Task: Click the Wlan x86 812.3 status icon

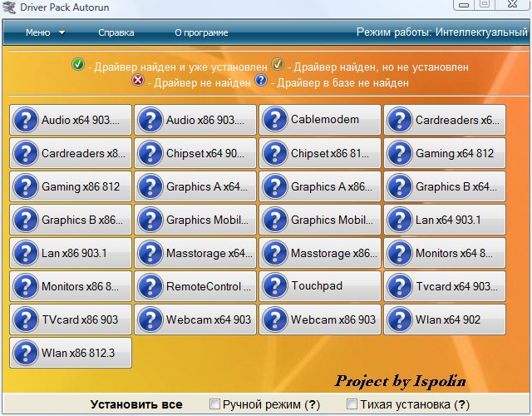Action: (x=25, y=354)
